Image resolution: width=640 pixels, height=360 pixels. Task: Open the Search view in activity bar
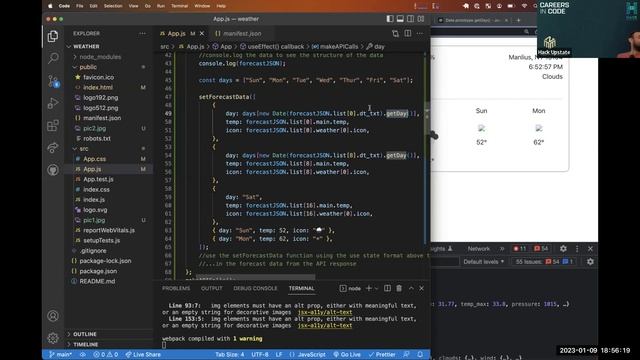tap(53, 58)
